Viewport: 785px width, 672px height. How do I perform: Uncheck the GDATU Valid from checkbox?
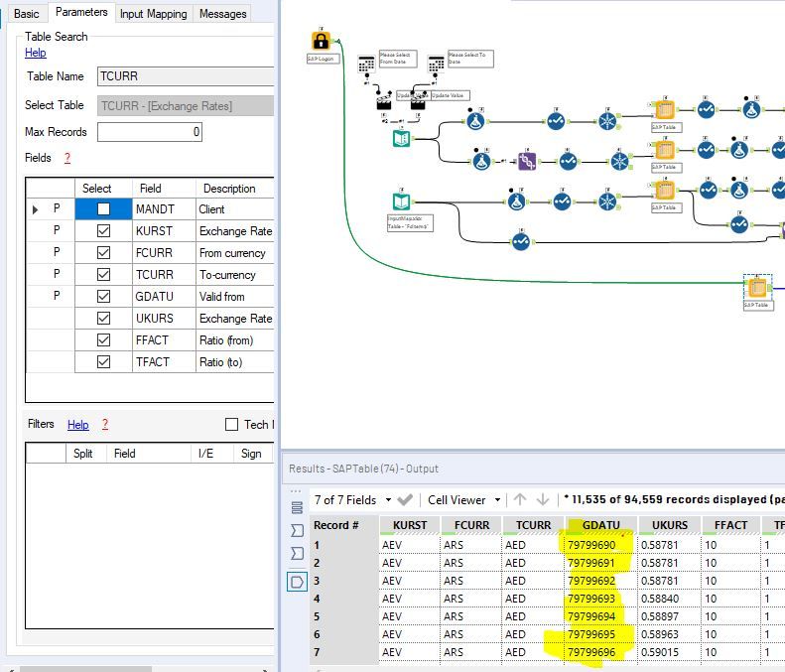103,297
